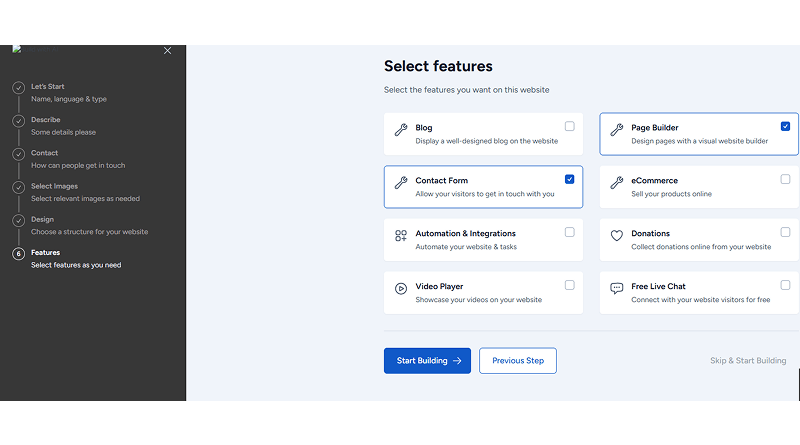
Task: Click 'Select relevant images as needed' subtitle
Action: pos(85,199)
